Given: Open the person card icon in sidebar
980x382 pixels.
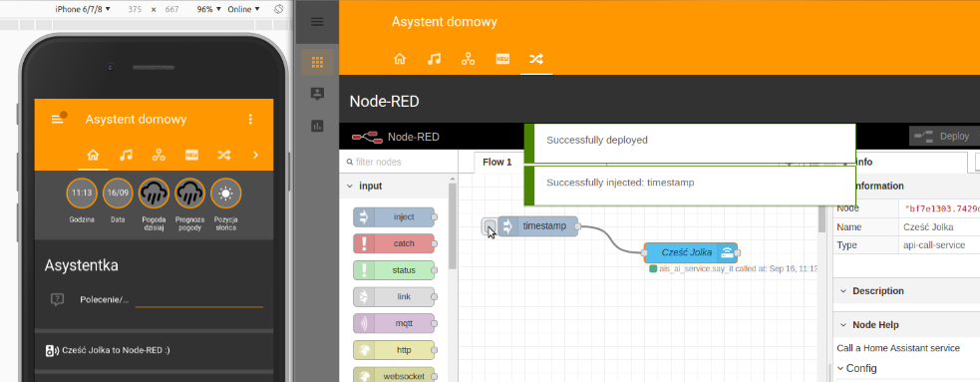Looking at the screenshot, I should (317, 94).
